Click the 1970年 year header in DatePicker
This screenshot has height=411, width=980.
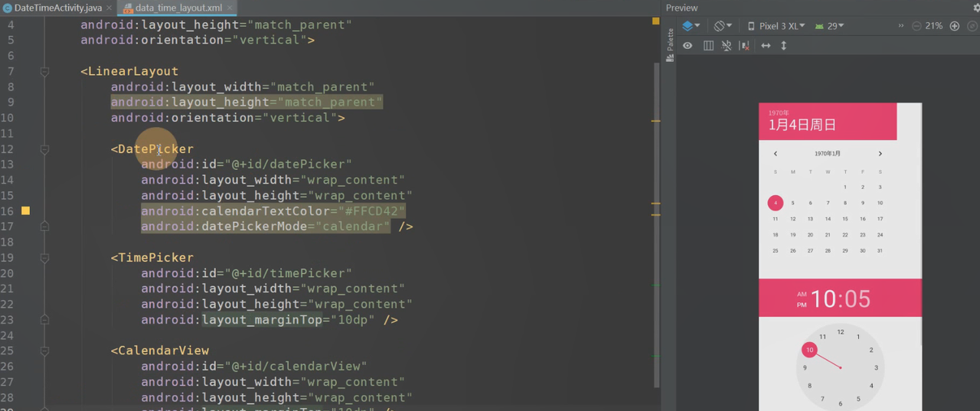(779, 113)
